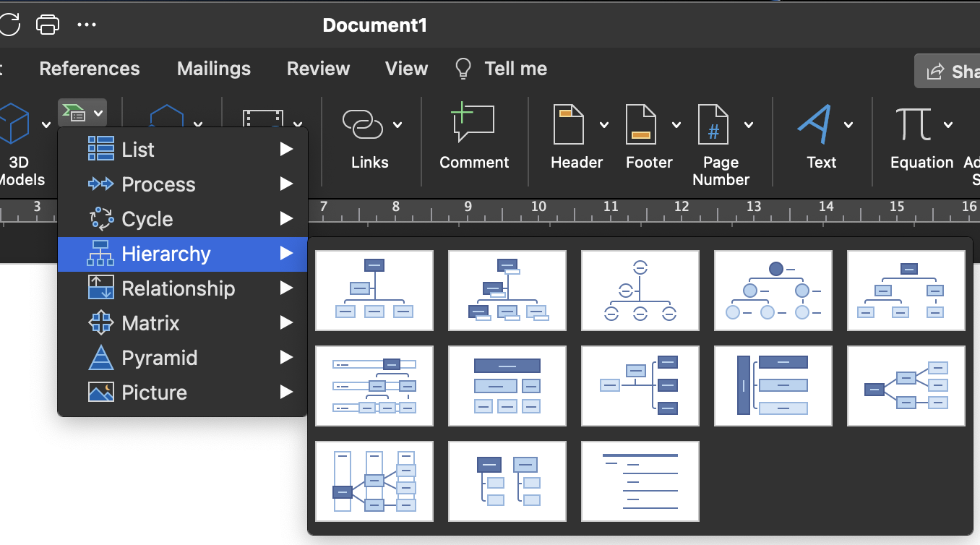
Task: Open the Equation dropdown arrow
Action: tap(950, 124)
